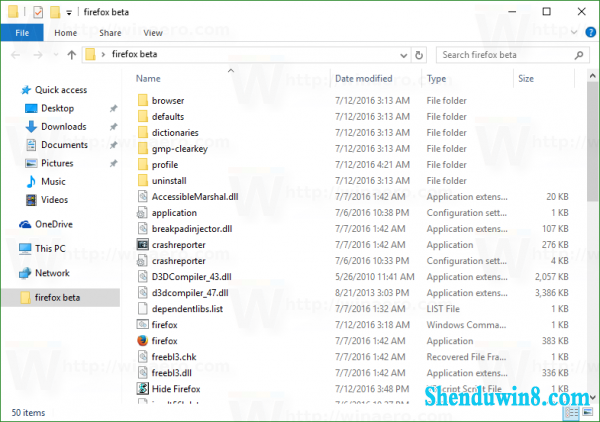Open the View ribbon tab
This screenshot has height=422, width=600.
click(x=153, y=33)
